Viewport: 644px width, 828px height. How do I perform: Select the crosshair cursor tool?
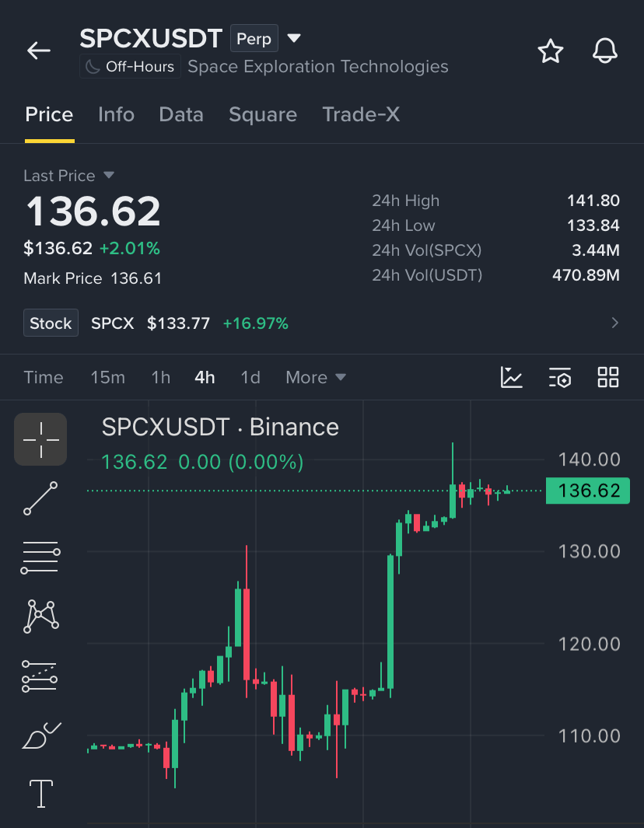[40, 439]
